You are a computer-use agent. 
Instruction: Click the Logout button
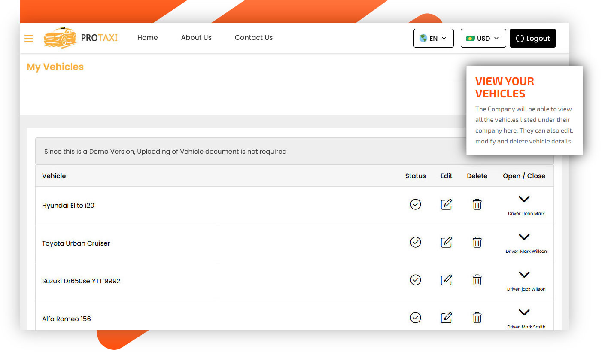click(532, 38)
